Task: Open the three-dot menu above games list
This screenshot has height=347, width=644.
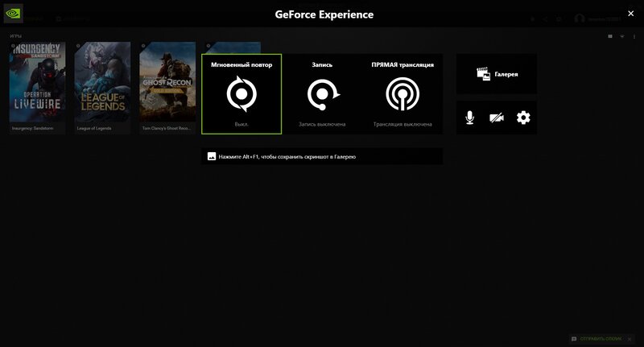Action: click(x=634, y=36)
